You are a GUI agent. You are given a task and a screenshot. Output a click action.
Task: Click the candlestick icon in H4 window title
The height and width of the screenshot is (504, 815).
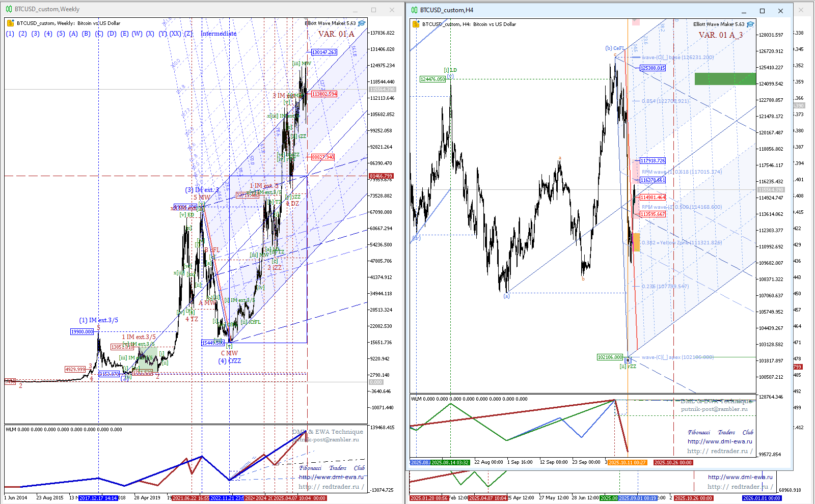coord(415,10)
